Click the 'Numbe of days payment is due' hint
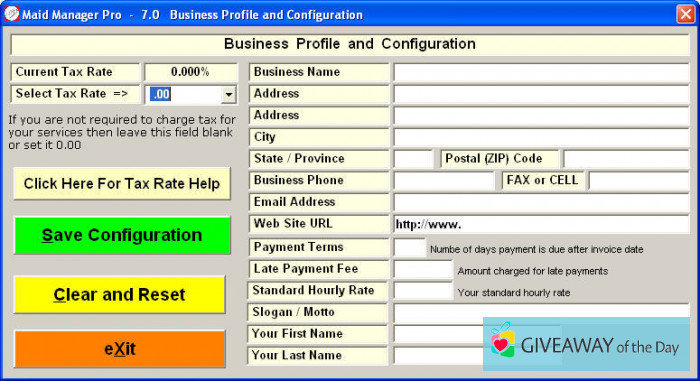The image size is (700, 381). [x=537, y=249]
